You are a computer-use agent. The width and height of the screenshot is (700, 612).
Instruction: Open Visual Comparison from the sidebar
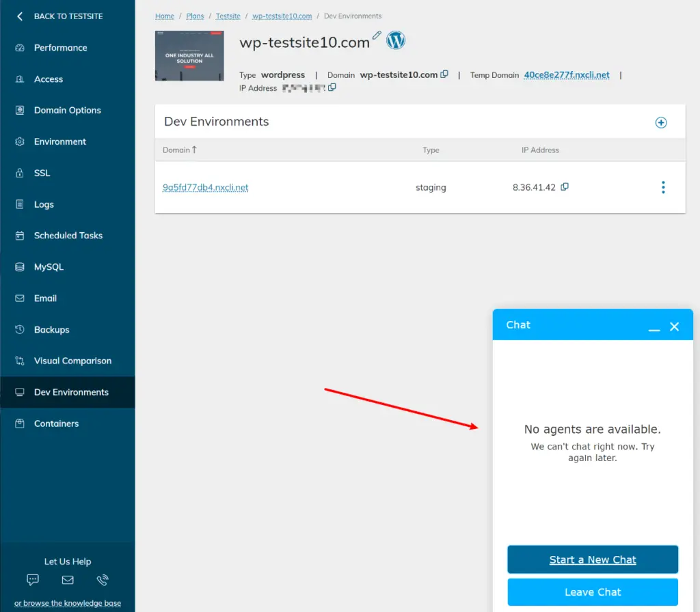72,361
